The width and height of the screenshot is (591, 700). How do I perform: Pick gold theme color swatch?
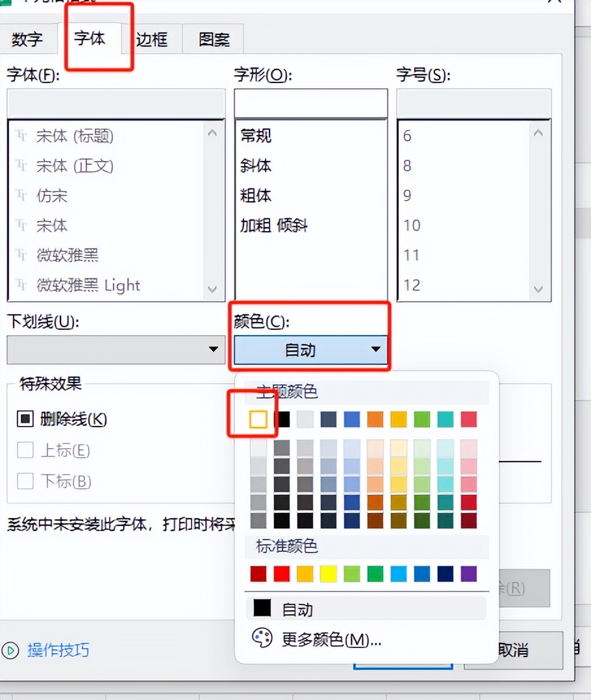(x=399, y=419)
